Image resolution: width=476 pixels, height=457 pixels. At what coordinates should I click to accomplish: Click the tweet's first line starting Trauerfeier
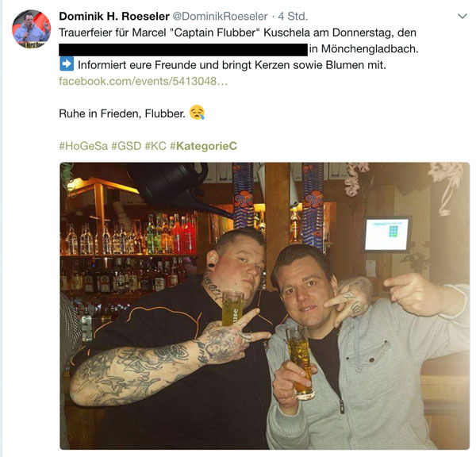tap(237, 33)
